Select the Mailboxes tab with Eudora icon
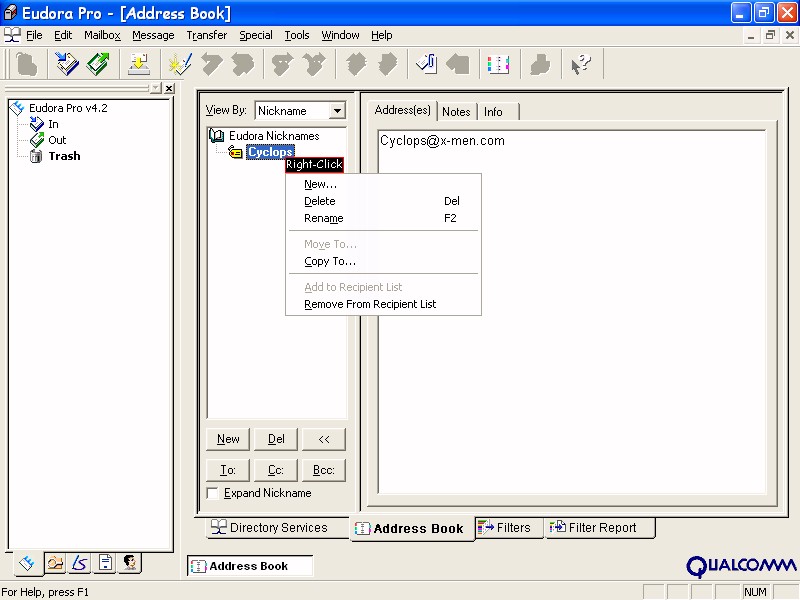The image size is (800, 600). (27, 563)
